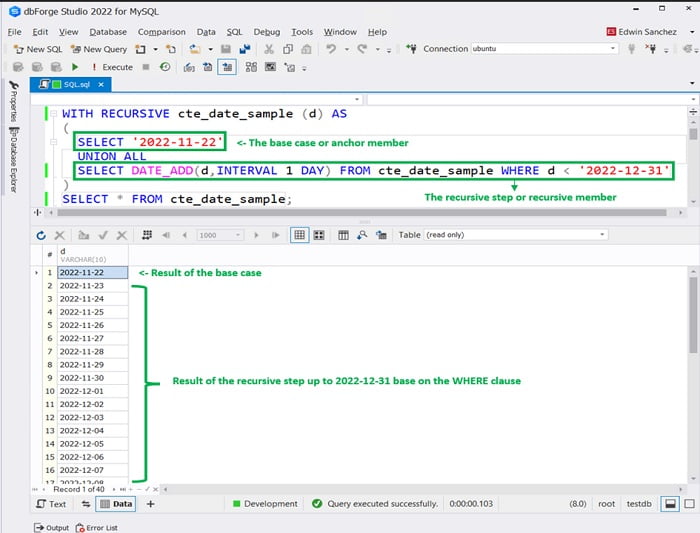The image size is (700, 533).
Task: Toggle card view mode button
Action: pyautogui.click(x=319, y=235)
